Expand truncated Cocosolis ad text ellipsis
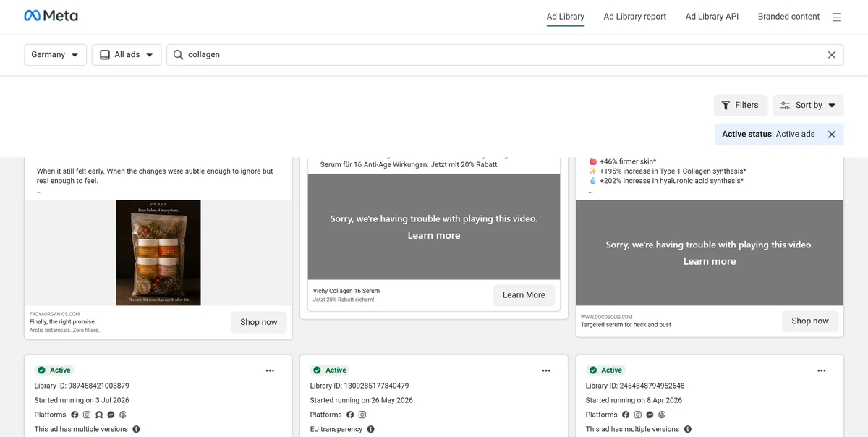868x437 pixels. click(x=591, y=192)
